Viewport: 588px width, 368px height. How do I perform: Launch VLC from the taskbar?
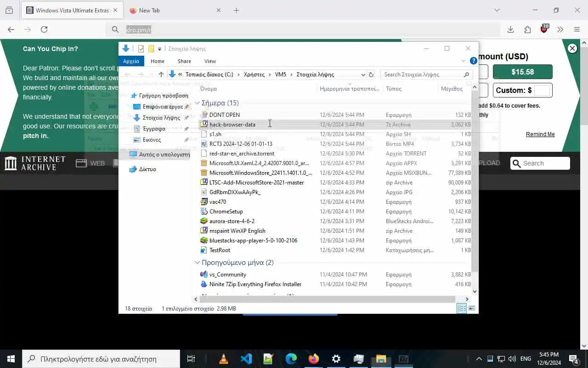tap(224, 359)
